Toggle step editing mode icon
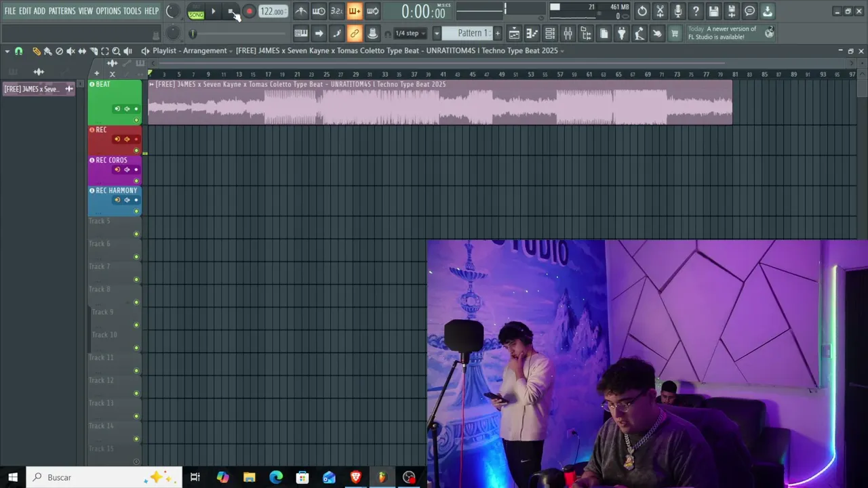This screenshot has width=868, height=488. (336, 33)
